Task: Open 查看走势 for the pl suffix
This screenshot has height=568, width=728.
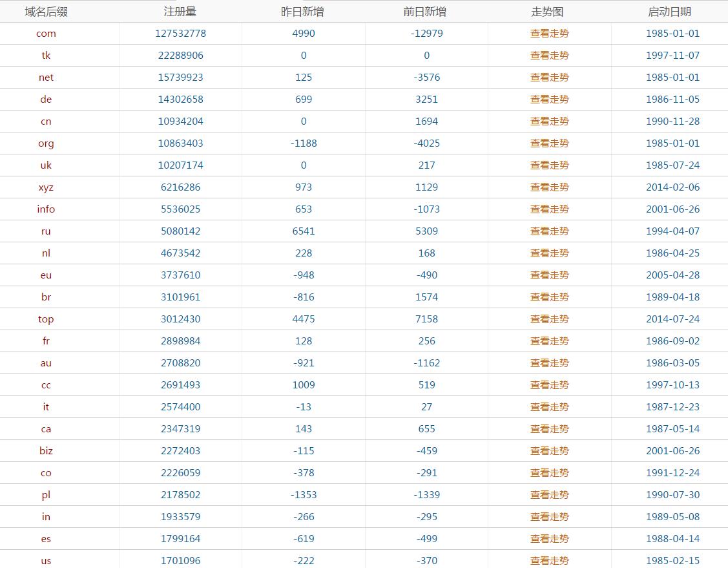Action: click(x=549, y=495)
